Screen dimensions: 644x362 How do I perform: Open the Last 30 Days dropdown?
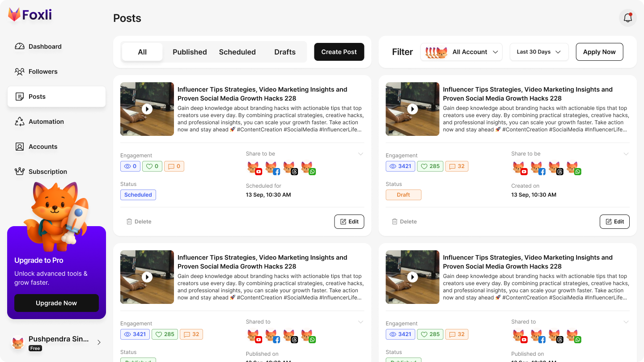[539, 52]
